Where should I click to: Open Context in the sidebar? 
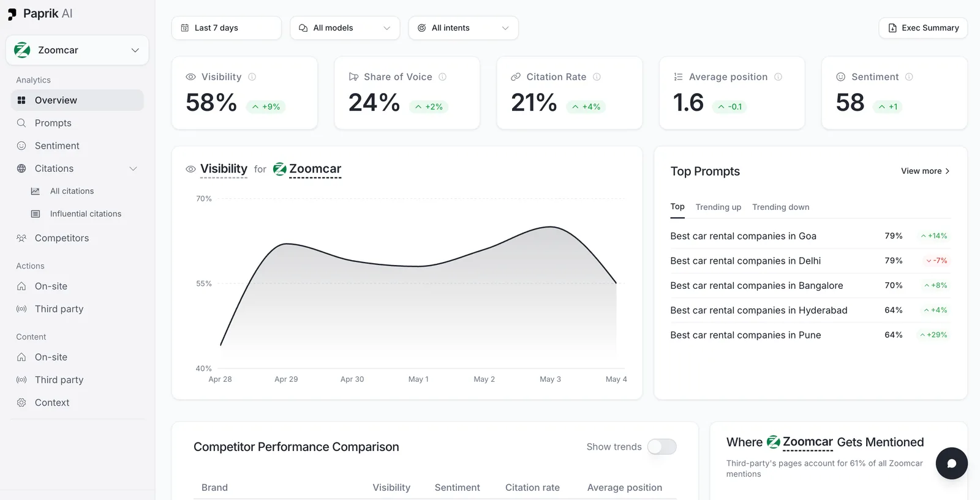[x=77, y=403]
